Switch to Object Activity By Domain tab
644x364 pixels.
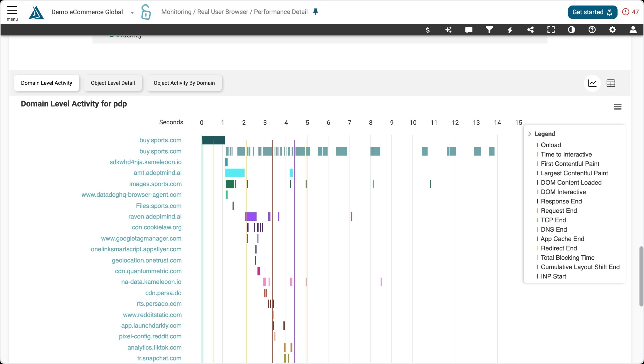(184, 83)
